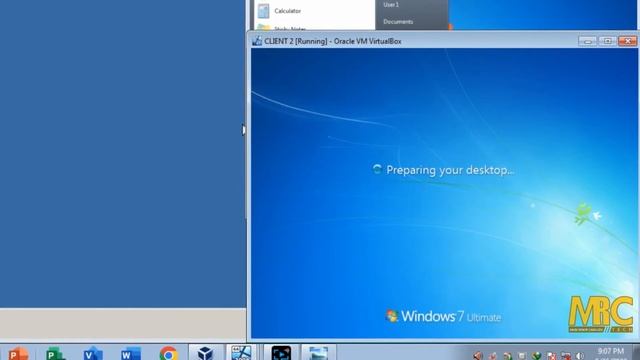Open Calculator in background VM start menu
The image size is (640, 360).
(287, 11)
